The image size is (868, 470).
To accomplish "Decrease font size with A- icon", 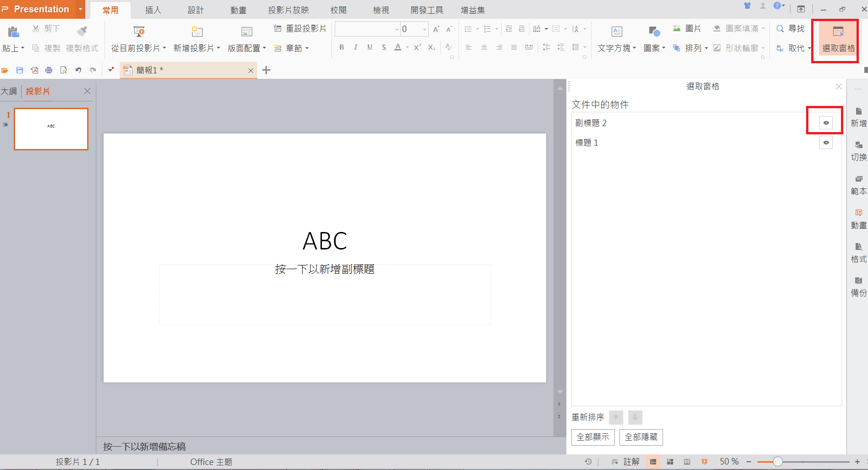I will tap(449, 29).
